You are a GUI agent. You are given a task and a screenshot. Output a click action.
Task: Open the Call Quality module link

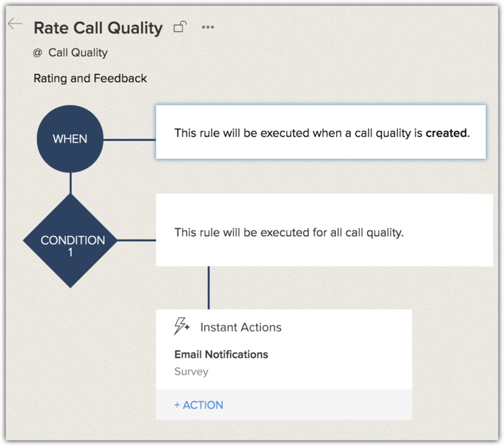pos(78,53)
